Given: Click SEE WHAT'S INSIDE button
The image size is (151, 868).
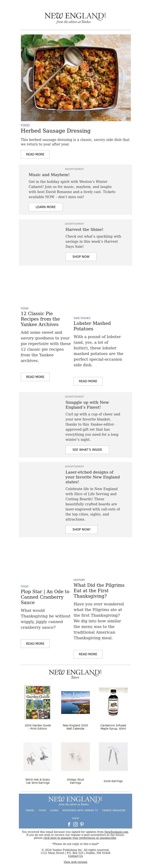Looking at the screenshot, I should coord(87,449).
